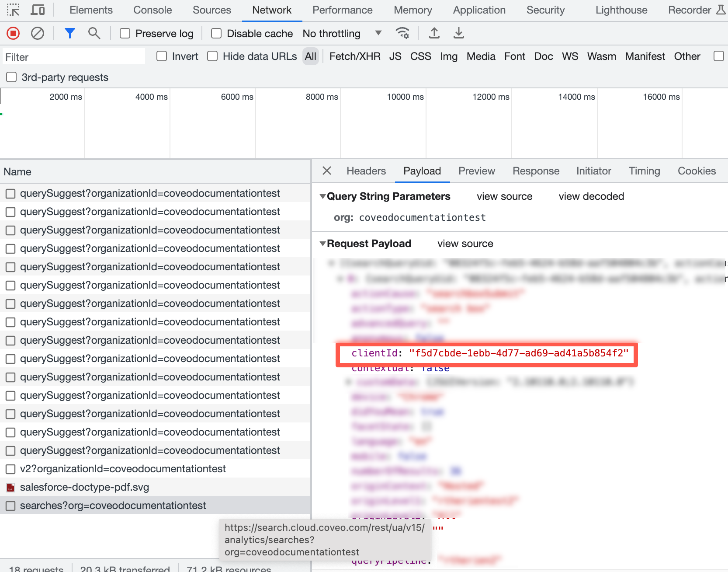This screenshot has height=572, width=728.
Task: Check the 3rd-party requests checkbox
Action: click(11, 77)
